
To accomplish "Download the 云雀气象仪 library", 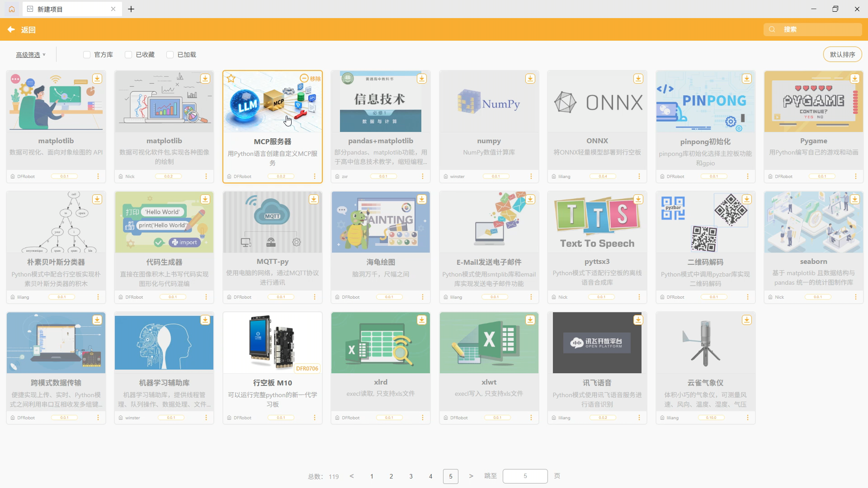I will (x=746, y=320).
